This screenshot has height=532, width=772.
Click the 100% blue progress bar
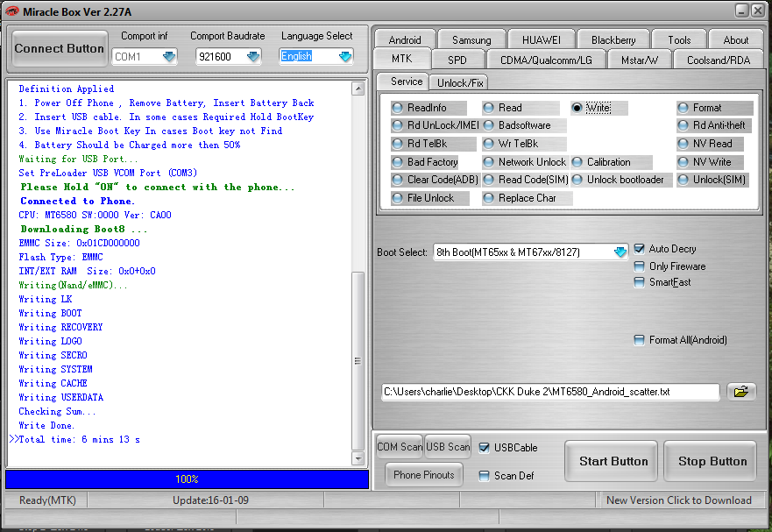click(x=187, y=479)
